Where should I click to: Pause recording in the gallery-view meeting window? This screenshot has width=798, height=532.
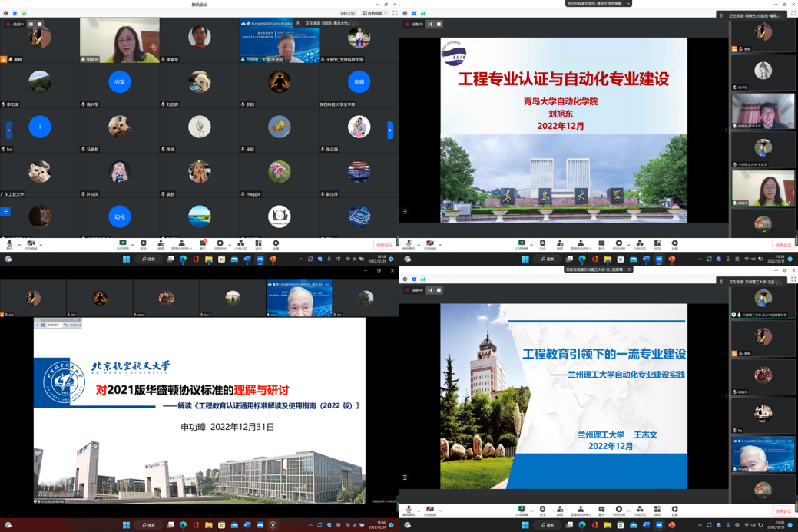[x=31, y=24]
